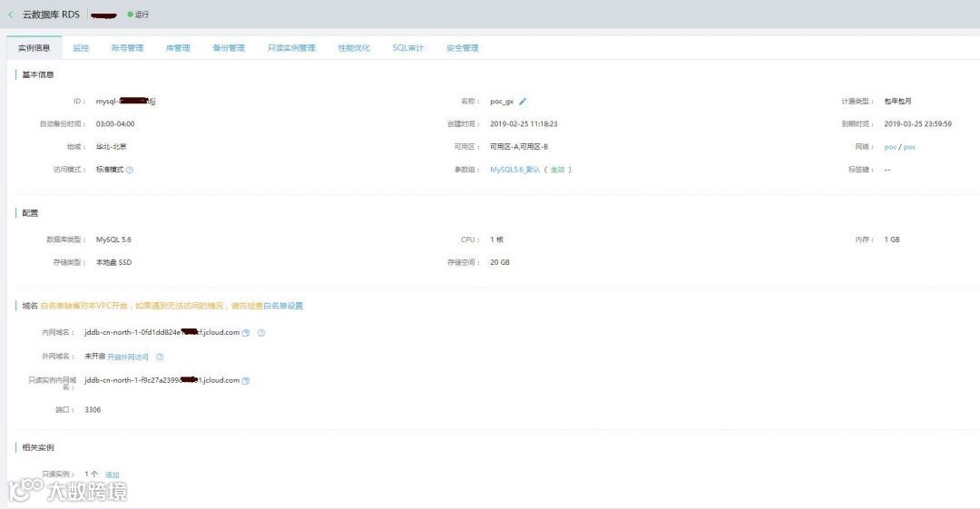The width and height of the screenshot is (980, 509).
Task: Switch to the SQL审计 tab
Action: [408, 47]
